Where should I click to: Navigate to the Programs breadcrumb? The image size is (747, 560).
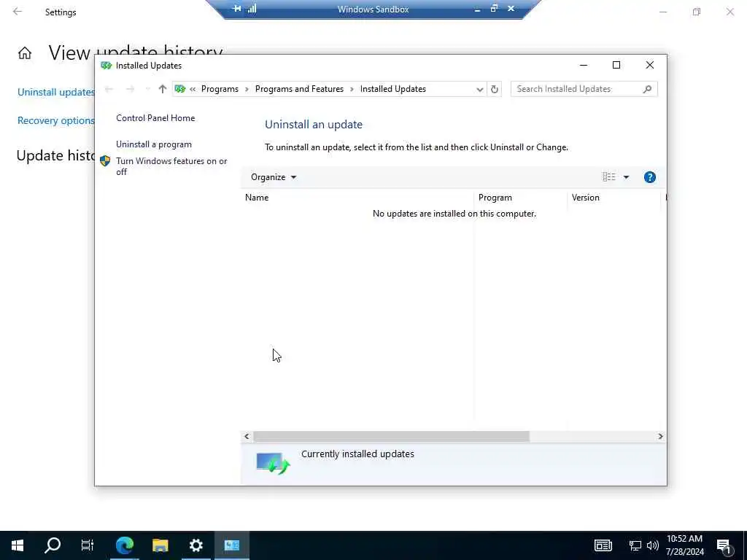click(x=220, y=89)
